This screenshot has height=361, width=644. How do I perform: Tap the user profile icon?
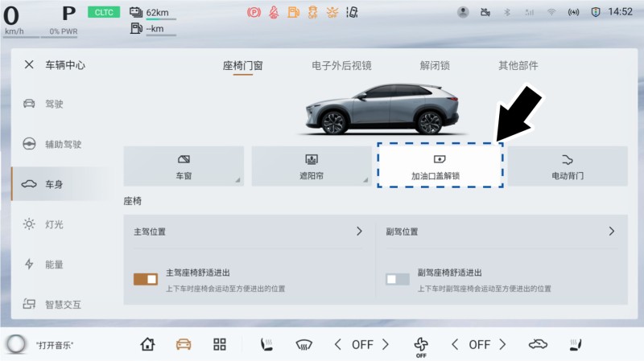click(463, 12)
